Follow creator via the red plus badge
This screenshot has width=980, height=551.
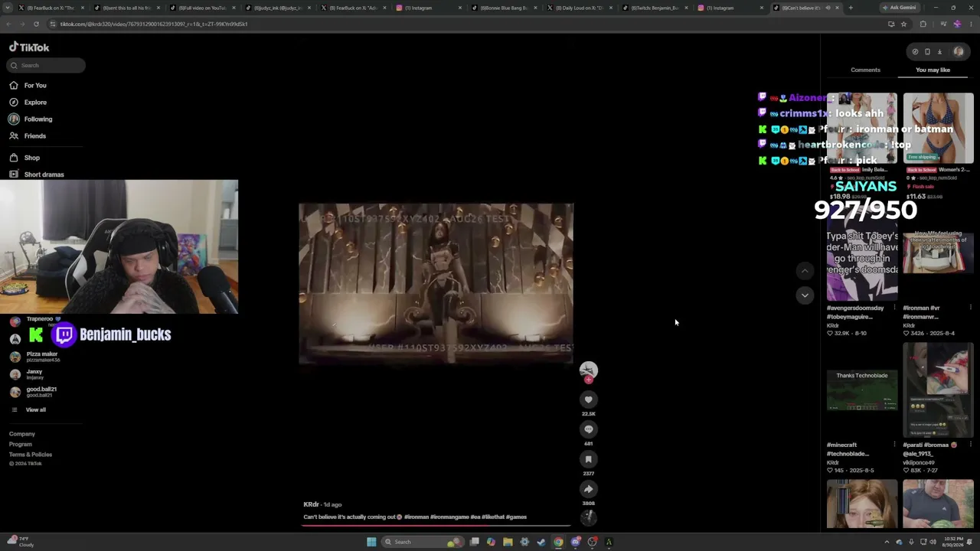(x=588, y=380)
